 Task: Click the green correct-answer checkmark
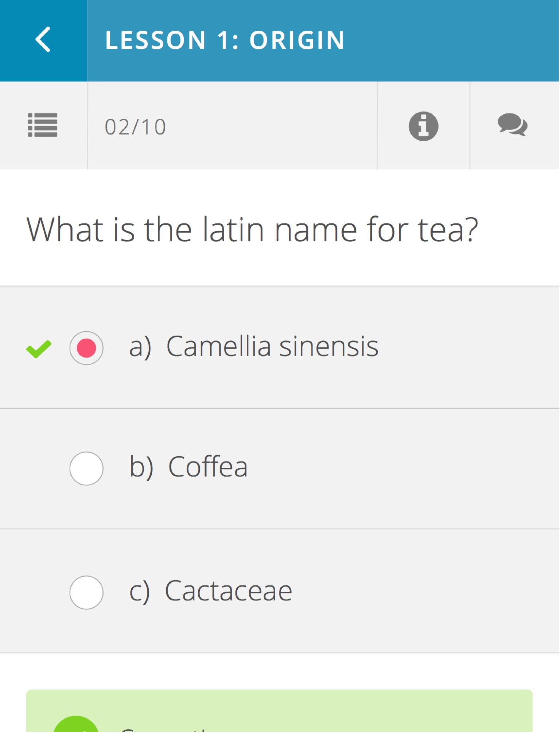click(x=39, y=349)
